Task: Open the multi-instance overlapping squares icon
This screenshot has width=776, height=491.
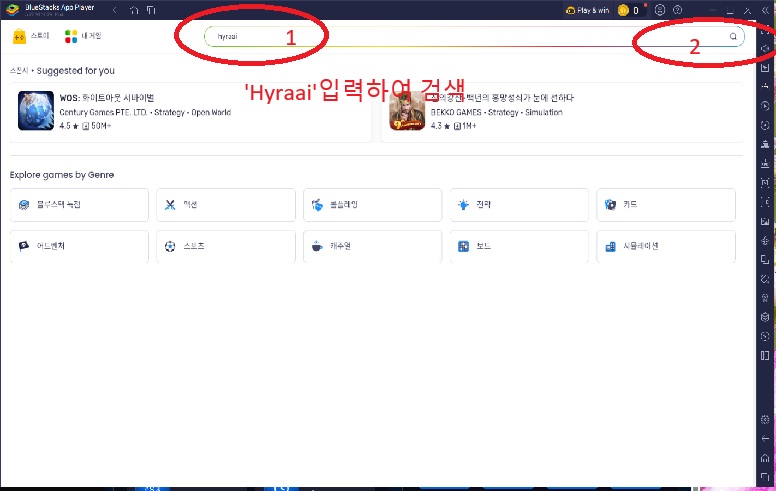Action: tap(765, 259)
